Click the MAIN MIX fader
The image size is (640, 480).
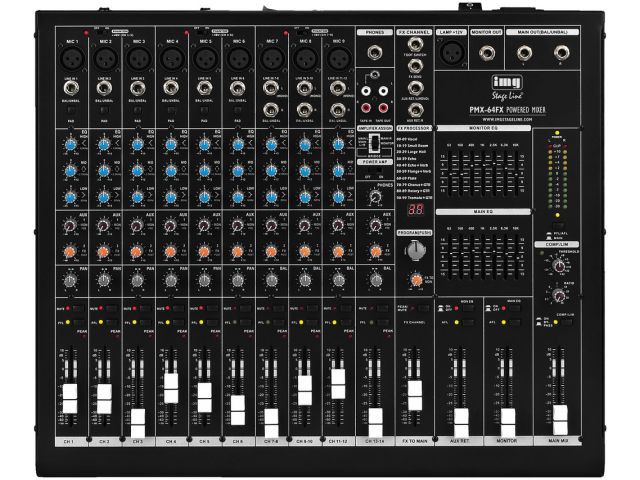click(x=560, y=420)
